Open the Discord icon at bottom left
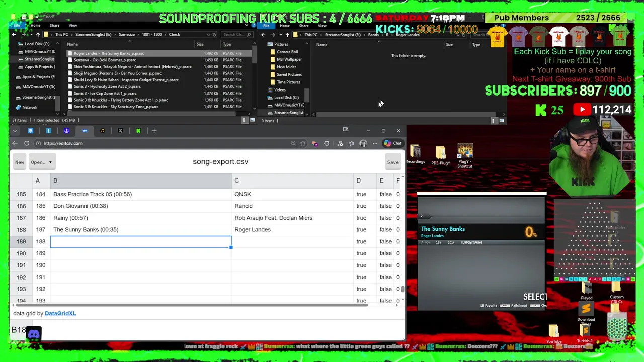Image resolution: width=644 pixels, height=362 pixels. [x=34, y=334]
